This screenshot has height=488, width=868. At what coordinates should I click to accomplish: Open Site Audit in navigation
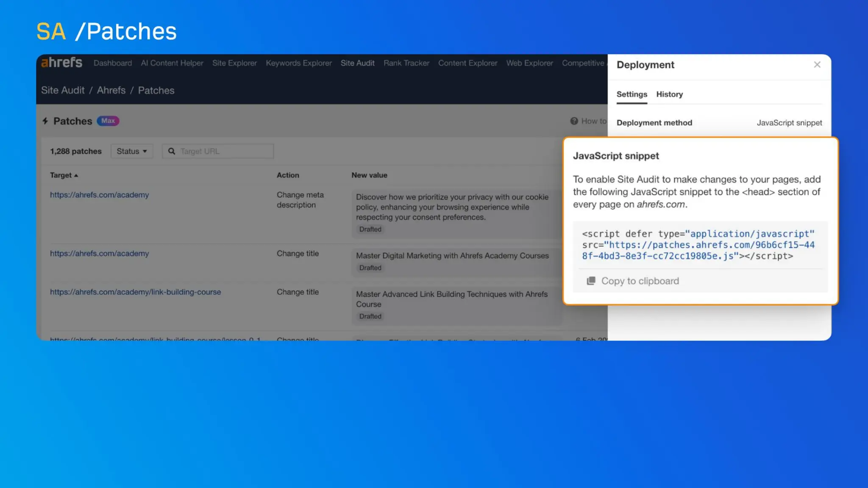[358, 63]
